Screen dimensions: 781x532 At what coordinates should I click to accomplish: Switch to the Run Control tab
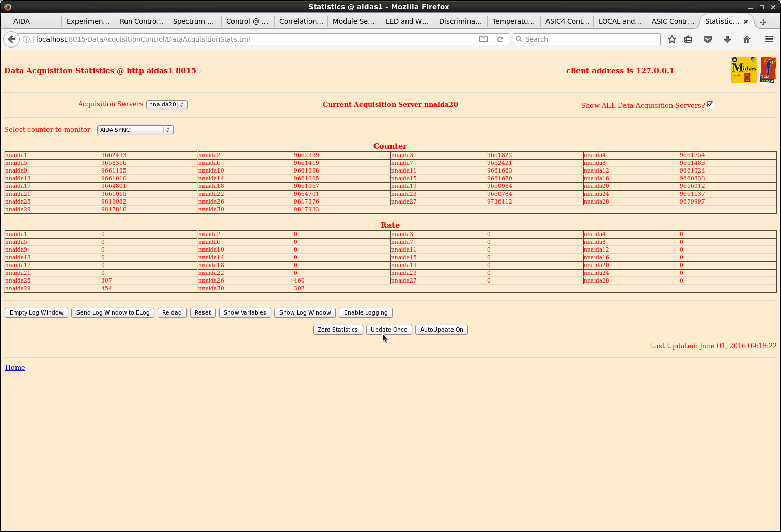(x=141, y=21)
